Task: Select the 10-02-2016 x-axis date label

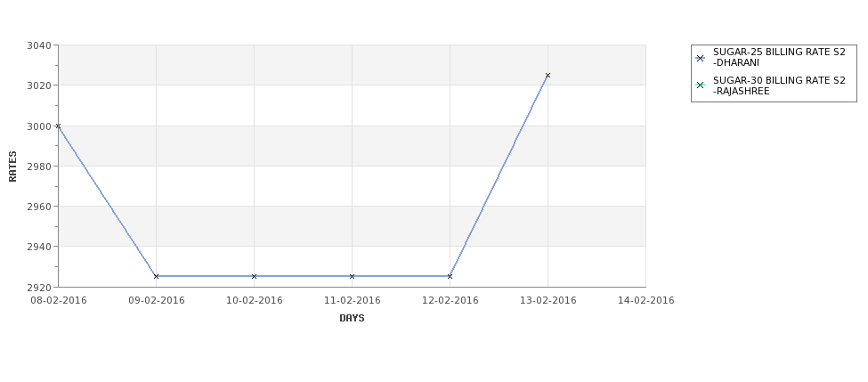Action: coord(254,301)
